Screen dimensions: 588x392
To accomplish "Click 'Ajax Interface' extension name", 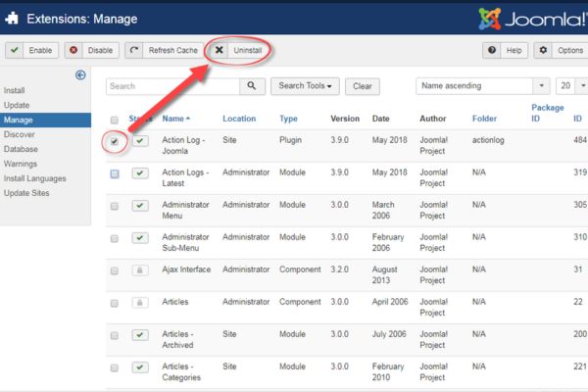I will tap(186, 269).
